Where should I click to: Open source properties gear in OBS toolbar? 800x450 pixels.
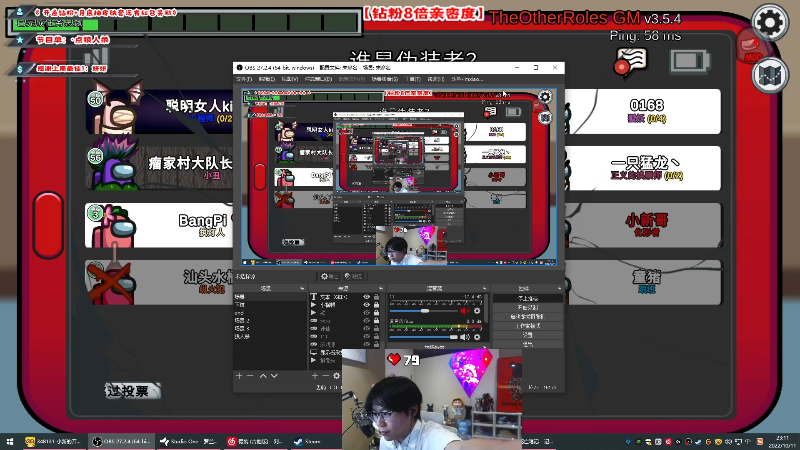coord(329,276)
